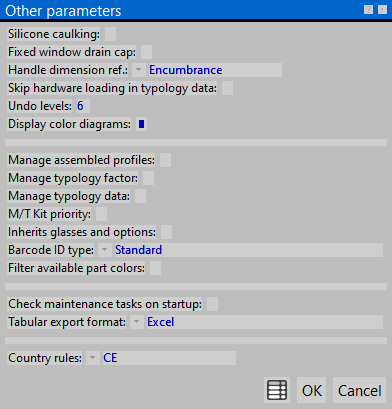
Task: Enable the Fixed window drain cap checkbox
Action: 146,52
